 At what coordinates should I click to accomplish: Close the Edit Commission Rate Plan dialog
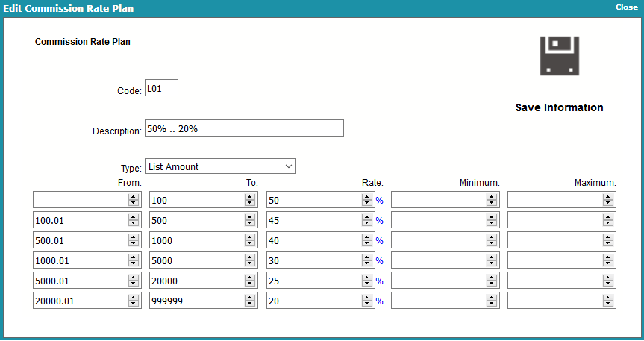(x=626, y=7)
